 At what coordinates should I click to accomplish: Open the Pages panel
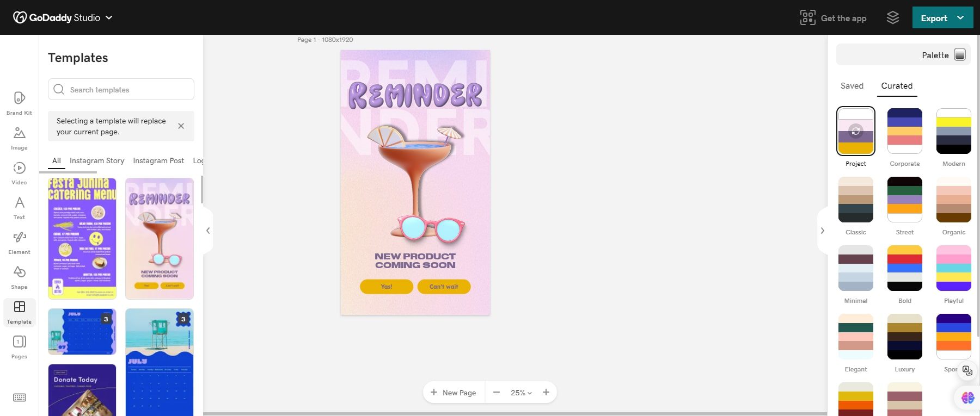pyautogui.click(x=19, y=347)
